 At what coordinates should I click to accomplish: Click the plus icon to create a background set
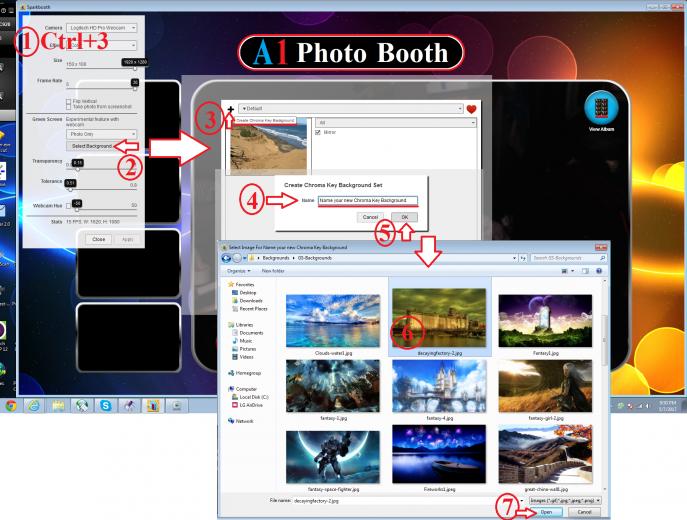pos(231,109)
